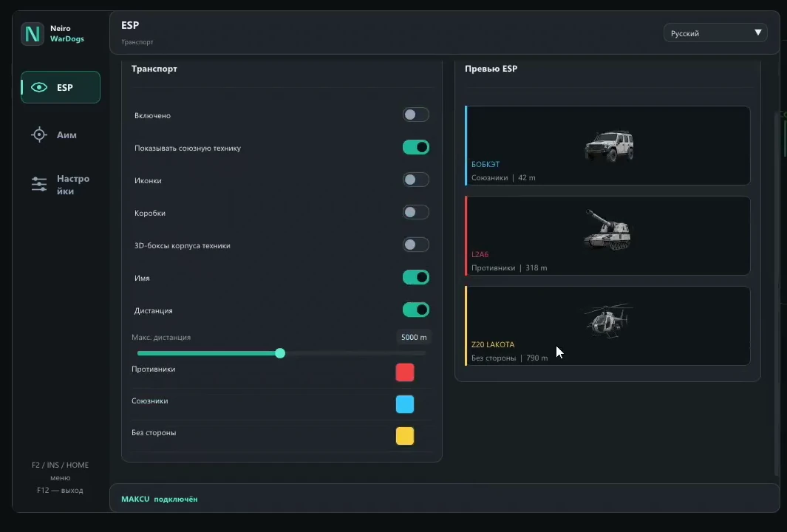This screenshot has height=532, width=787.
Task: Open the Русский language dropdown
Action: tap(715, 33)
